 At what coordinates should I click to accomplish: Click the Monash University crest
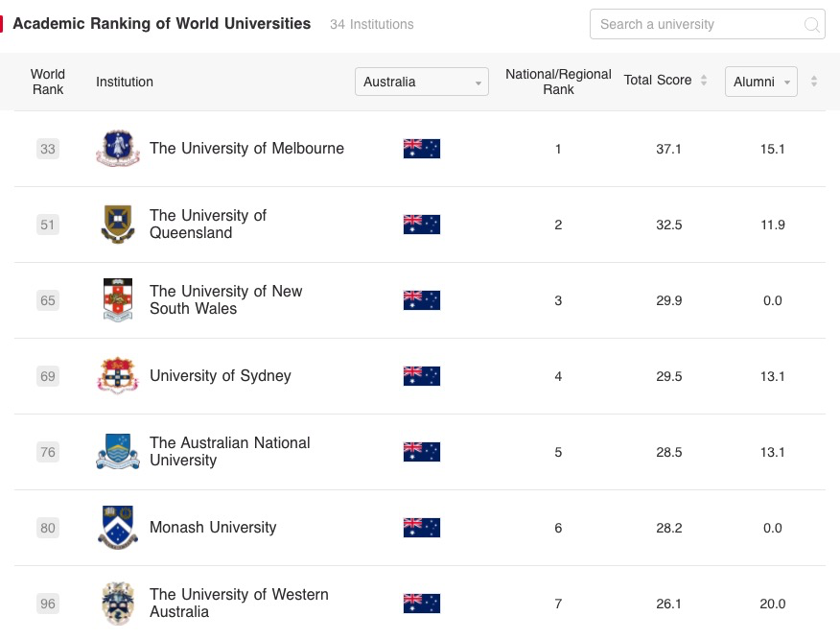tap(118, 528)
